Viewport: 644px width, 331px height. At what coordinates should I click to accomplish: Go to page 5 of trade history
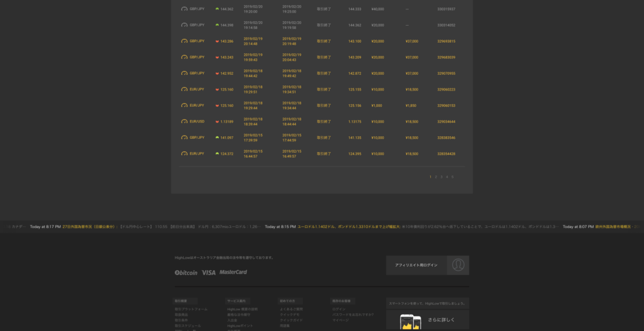click(453, 176)
